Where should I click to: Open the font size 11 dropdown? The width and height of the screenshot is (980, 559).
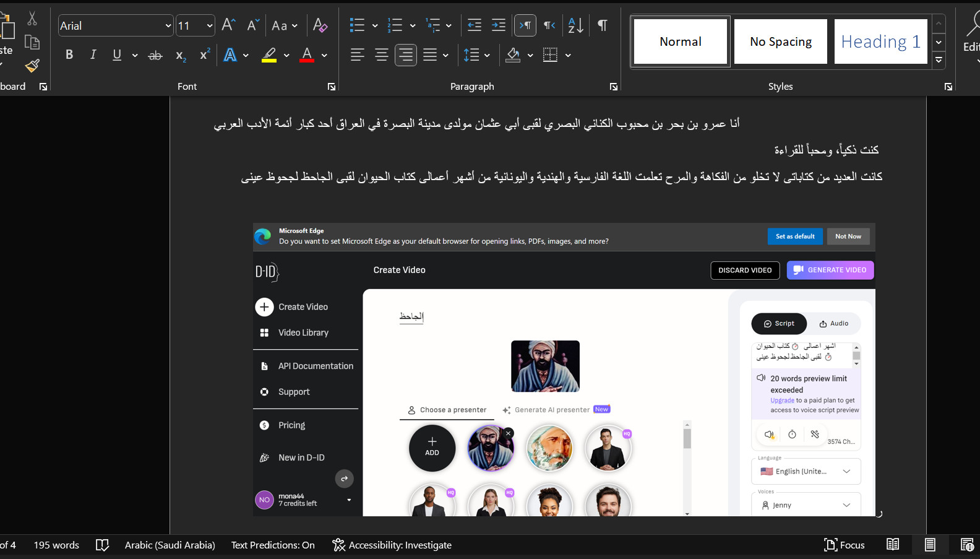pos(210,25)
